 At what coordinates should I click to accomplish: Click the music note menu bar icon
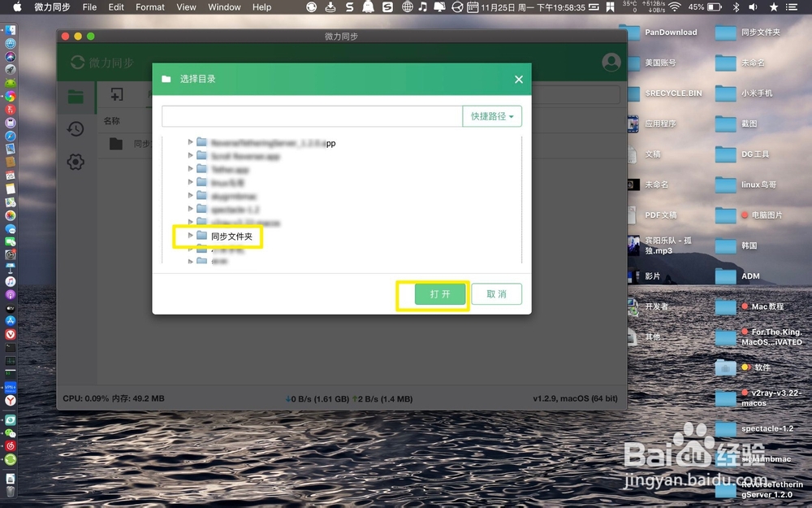coord(422,7)
